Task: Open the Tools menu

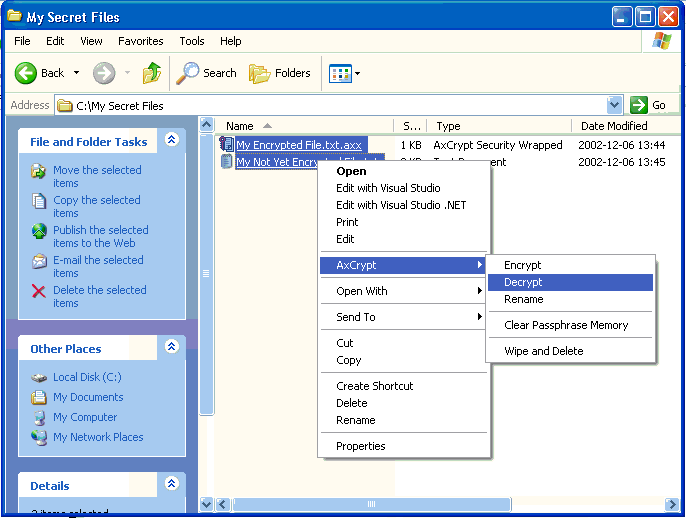Action: click(192, 41)
